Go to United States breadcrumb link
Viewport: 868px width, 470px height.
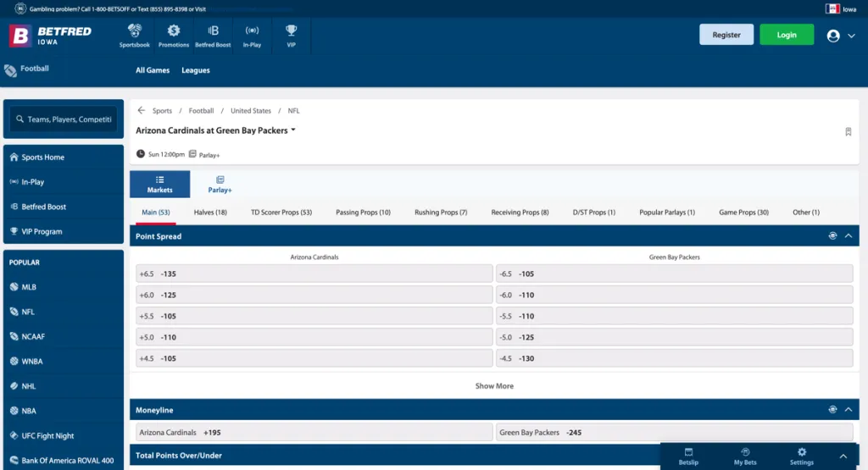pos(251,111)
